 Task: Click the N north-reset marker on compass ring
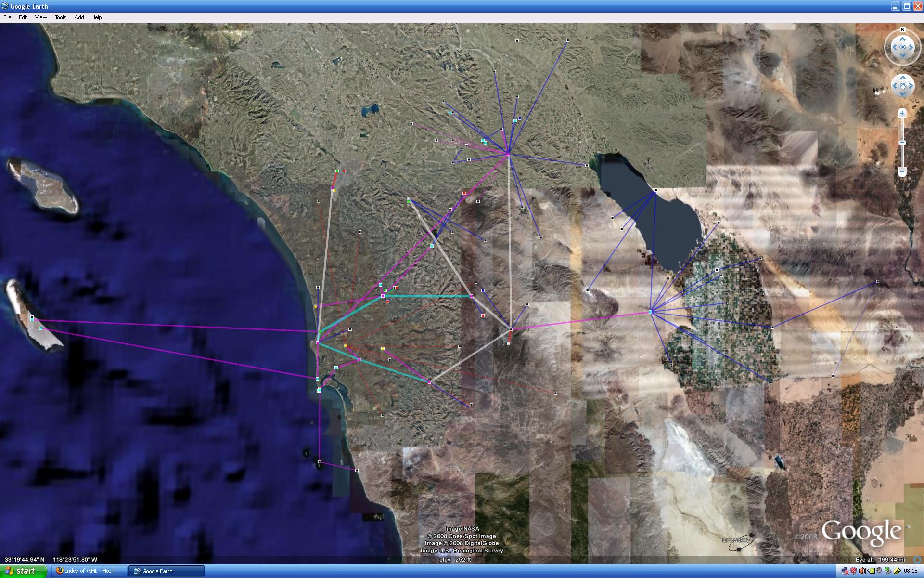[x=903, y=30]
